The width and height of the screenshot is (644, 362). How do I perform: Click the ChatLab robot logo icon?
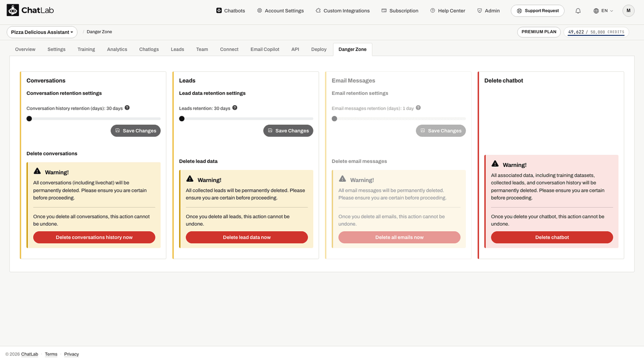13,10
